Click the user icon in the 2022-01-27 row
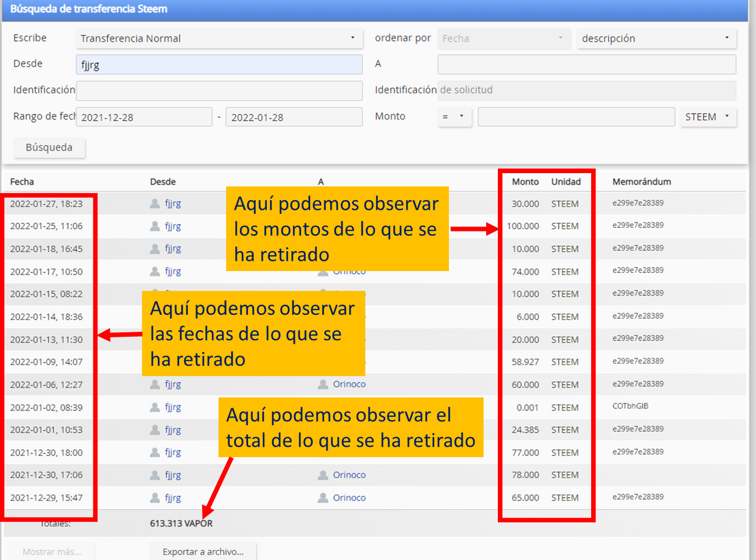This screenshot has width=756, height=560. [155, 204]
